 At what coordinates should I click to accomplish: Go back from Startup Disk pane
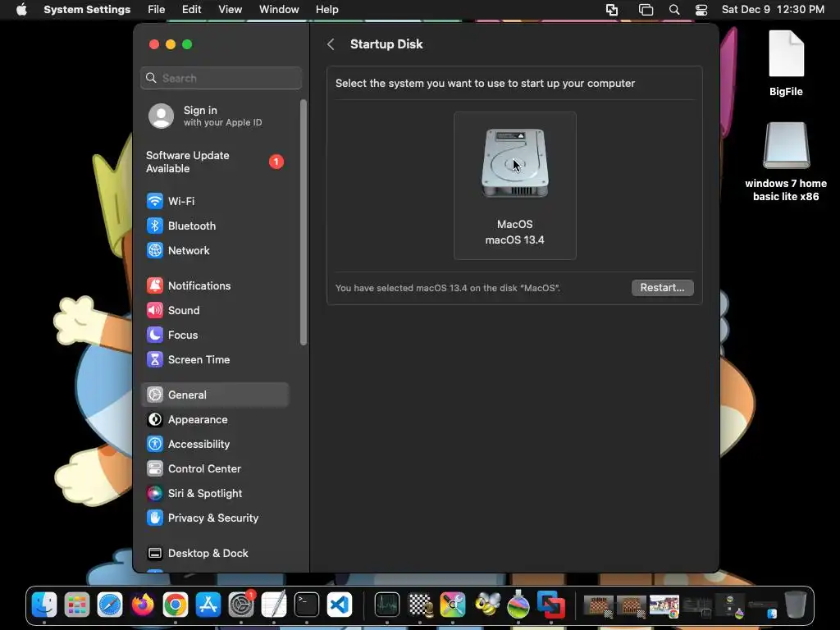pos(331,44)
